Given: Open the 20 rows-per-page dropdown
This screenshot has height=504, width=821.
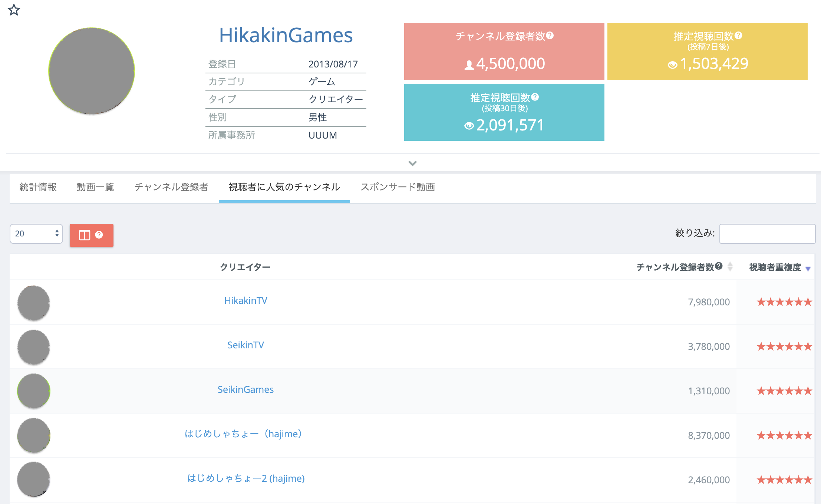Looking at the screenshot, I should click(36, 233).
